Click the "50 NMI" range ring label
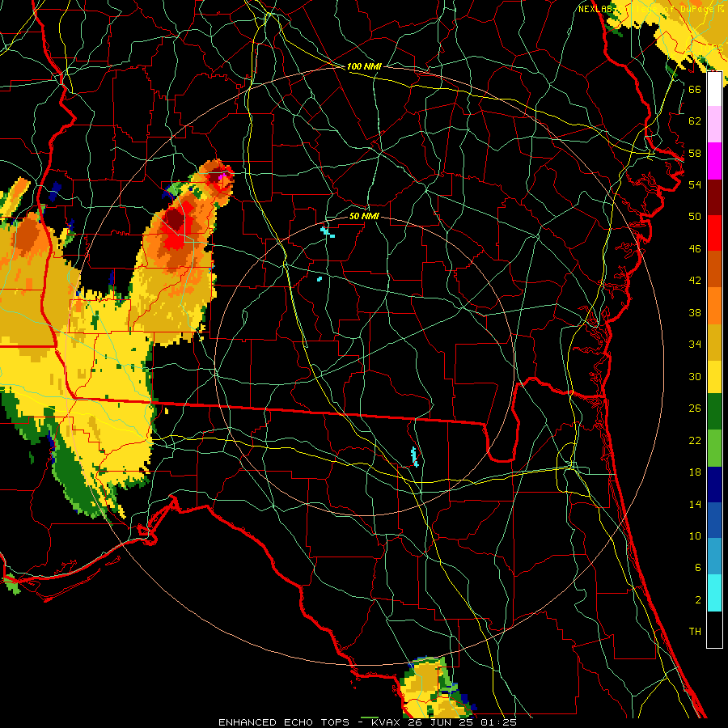Screen dimensions: 728x728 tap(364, 216)
